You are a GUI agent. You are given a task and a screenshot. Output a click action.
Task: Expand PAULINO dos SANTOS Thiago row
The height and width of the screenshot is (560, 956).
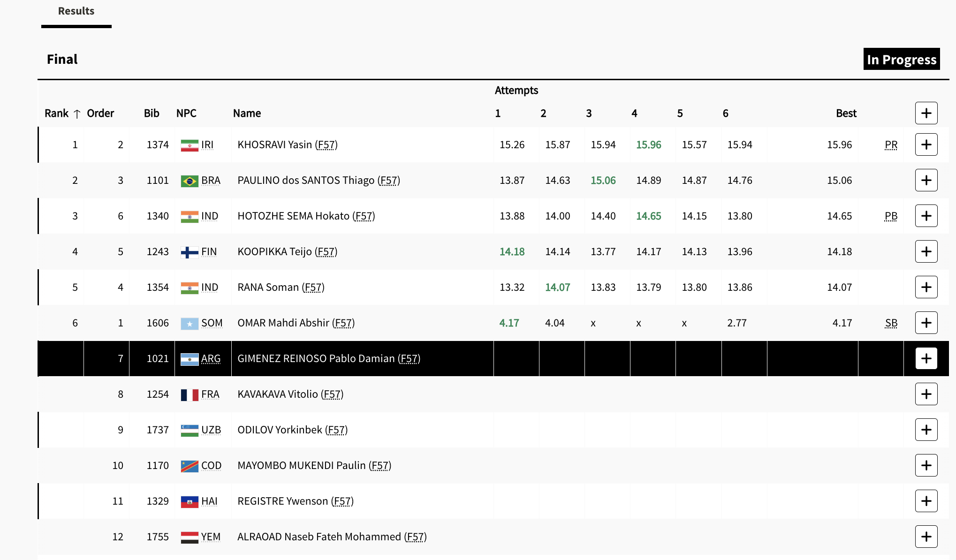coord(926,180)
